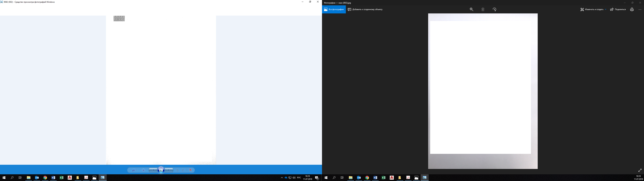Switch input language via 'РУС' indicator
644x181 pixels.
point(299,178)
